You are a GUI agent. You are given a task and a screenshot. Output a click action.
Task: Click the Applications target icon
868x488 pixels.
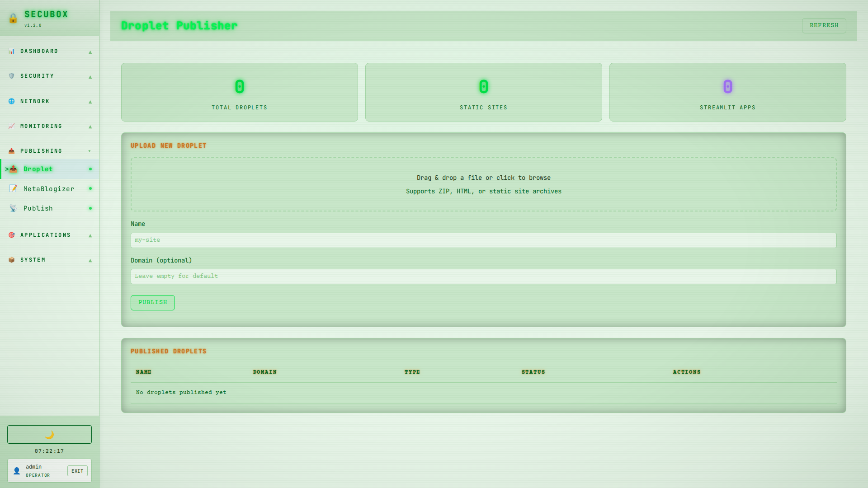(x=12, y=235)
